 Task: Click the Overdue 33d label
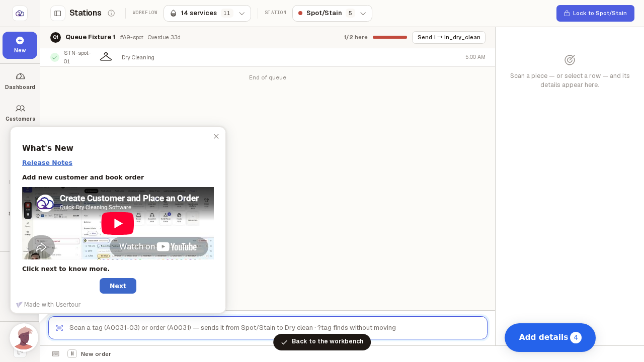[x=164, y=37]
